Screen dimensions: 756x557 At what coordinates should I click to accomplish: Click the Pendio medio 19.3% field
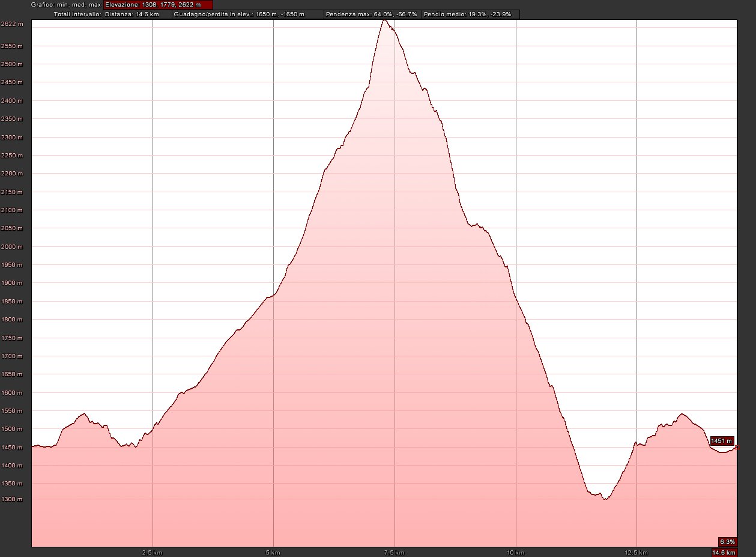point(470,14)
